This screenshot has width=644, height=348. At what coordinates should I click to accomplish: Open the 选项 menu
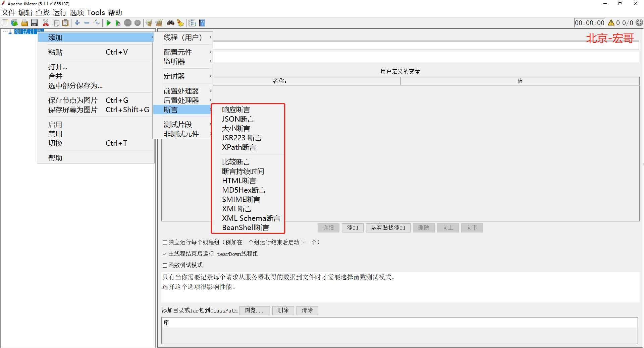77,13
